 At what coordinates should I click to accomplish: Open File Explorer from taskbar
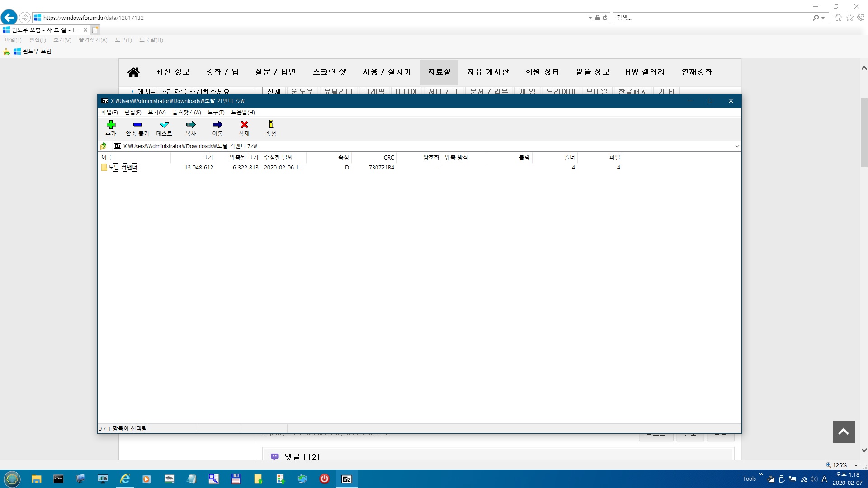36,479
